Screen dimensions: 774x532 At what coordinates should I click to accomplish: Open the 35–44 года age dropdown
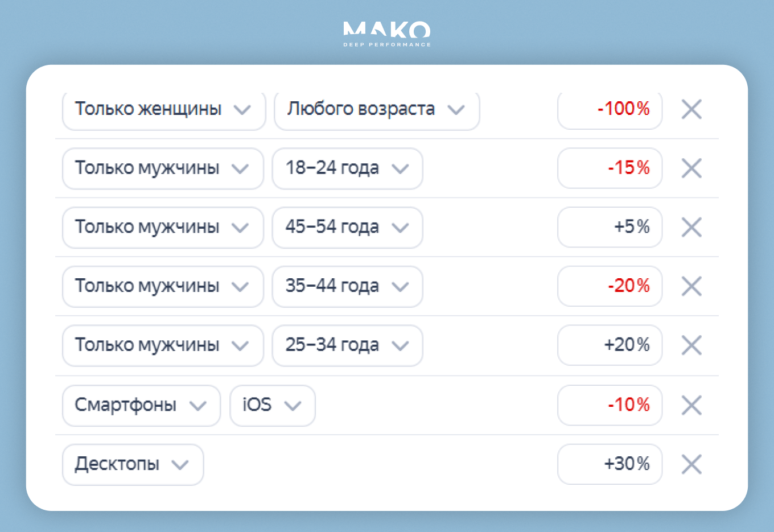pyautogui.click(x=347, y=286)
